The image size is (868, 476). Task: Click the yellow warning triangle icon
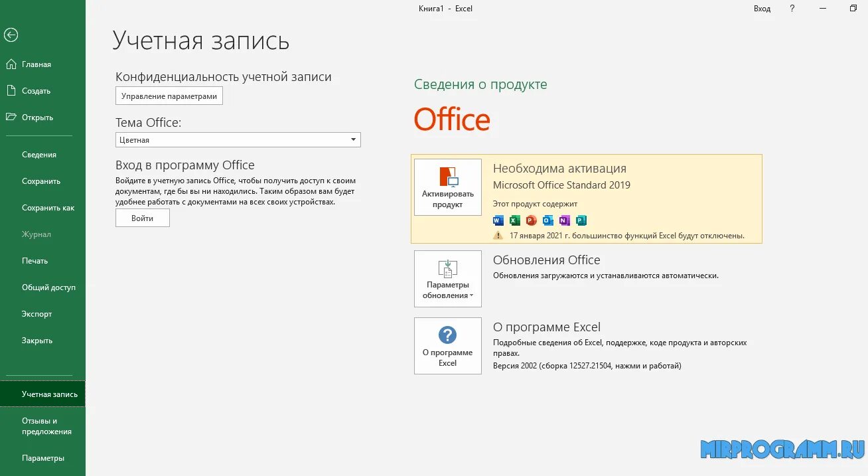tap(498, 235)
